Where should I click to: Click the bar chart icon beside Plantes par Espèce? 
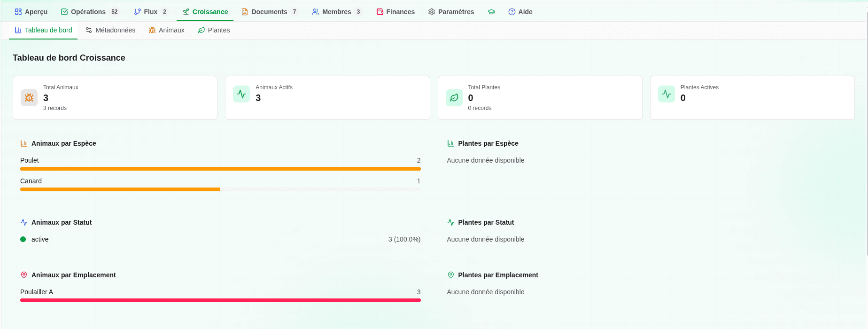[x=451, y=143]
